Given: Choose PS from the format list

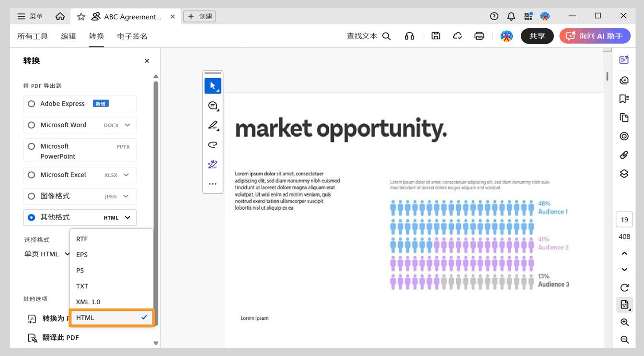Looking at the screenshot, I should point(111,271).
